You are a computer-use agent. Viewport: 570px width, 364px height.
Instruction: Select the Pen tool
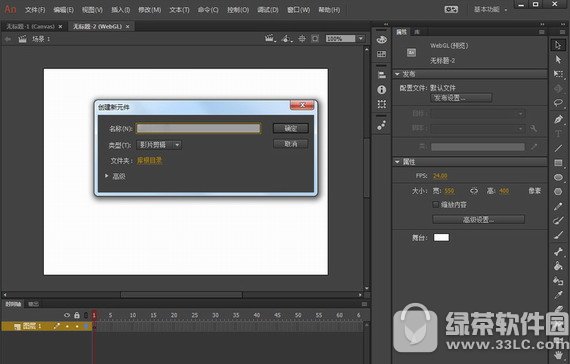(558, 119)
